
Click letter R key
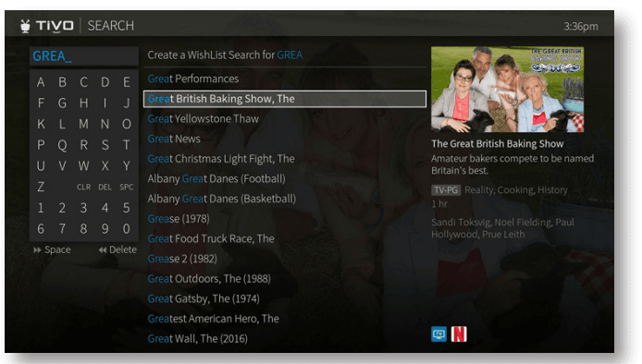pos(83,145)
